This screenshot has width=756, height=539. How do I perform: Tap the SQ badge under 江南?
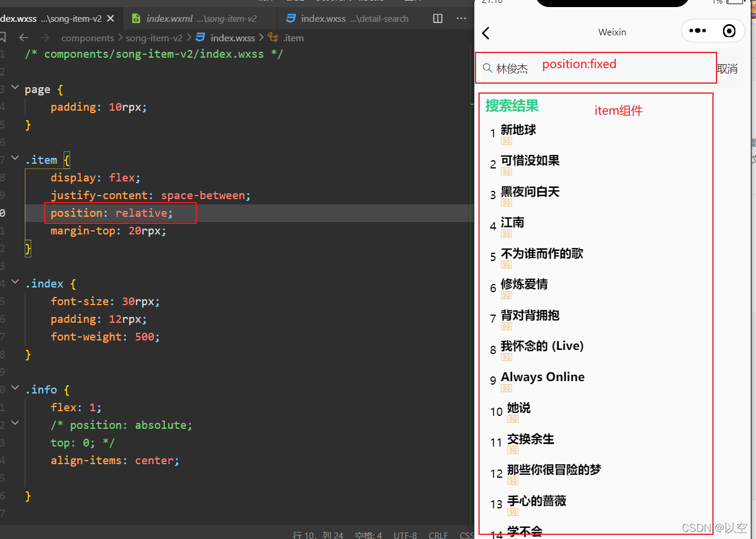[506, 233]
